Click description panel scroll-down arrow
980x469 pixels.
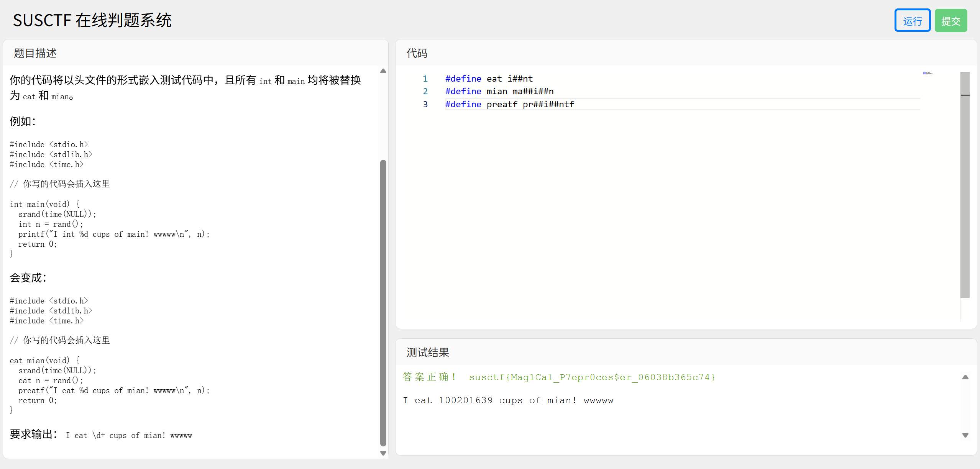[x=383, y=453]
